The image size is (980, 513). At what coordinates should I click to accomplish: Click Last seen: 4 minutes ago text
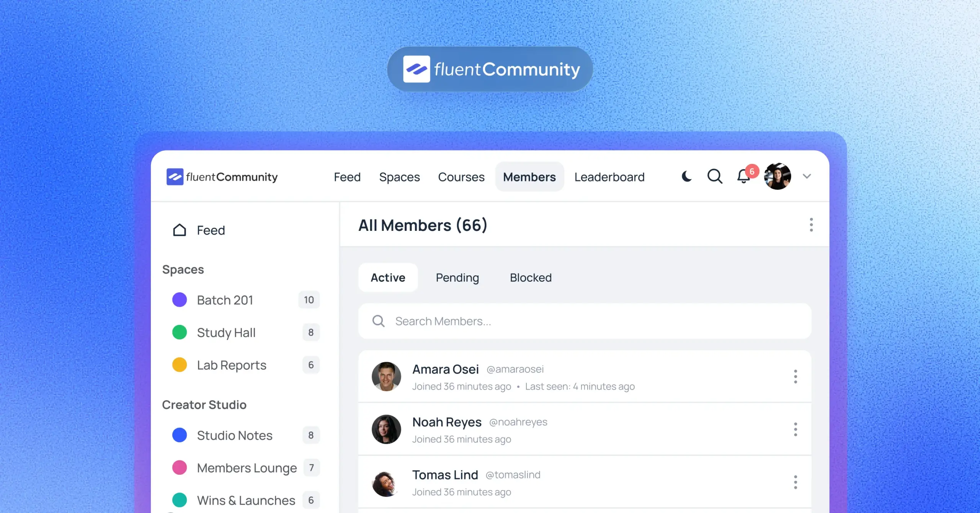(580, 386)
